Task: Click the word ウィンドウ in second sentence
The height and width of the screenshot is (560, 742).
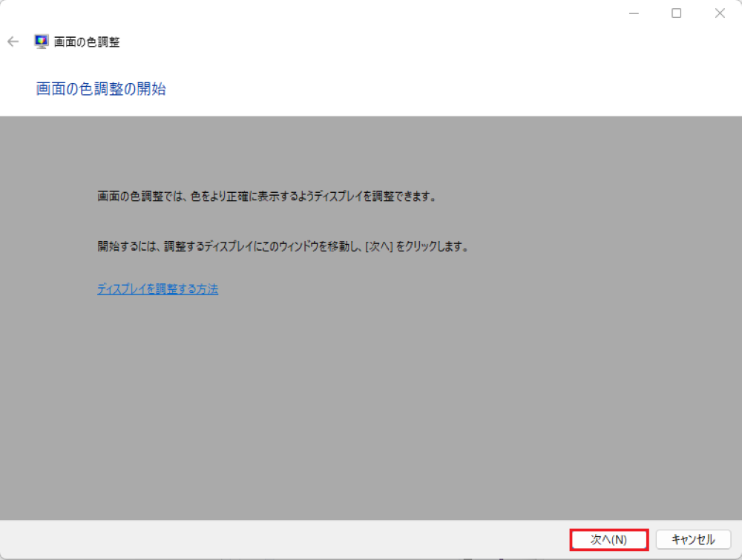Action: (x=298, y=246)
